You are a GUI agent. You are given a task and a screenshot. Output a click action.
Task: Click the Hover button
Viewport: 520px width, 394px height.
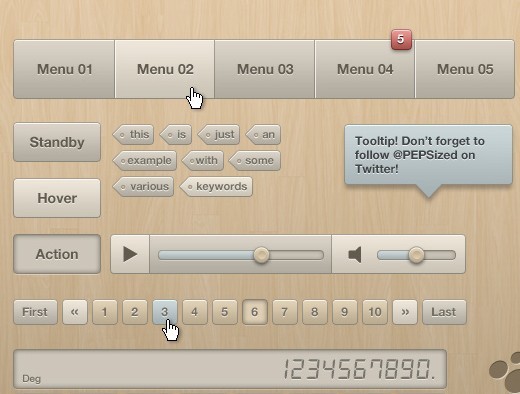[x=57, y=198]
